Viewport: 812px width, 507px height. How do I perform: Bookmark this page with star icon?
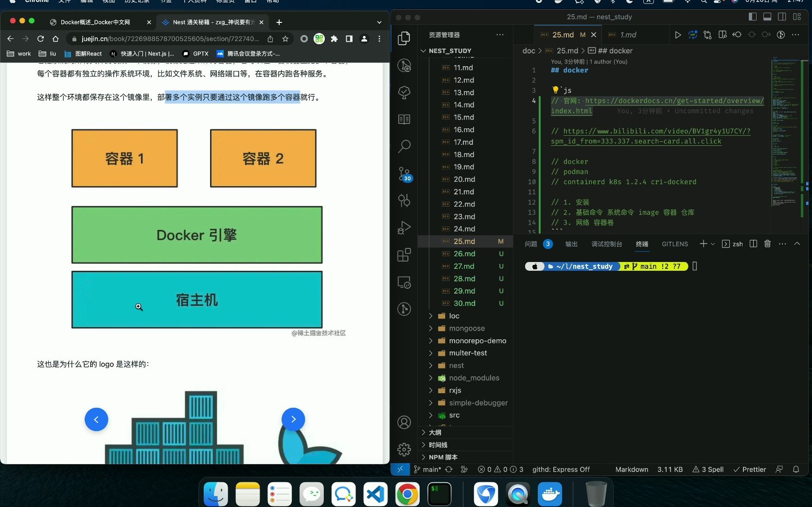pos(285,38)
